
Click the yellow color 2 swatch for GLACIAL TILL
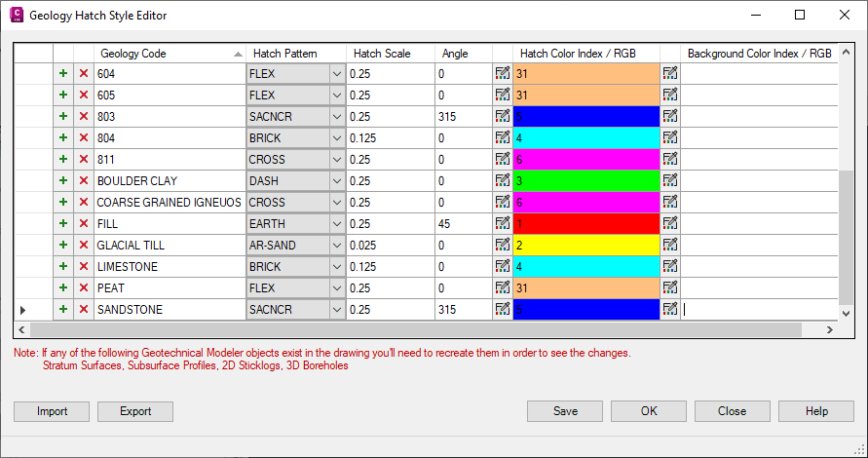pyautogui.click(x=586, y=245)
